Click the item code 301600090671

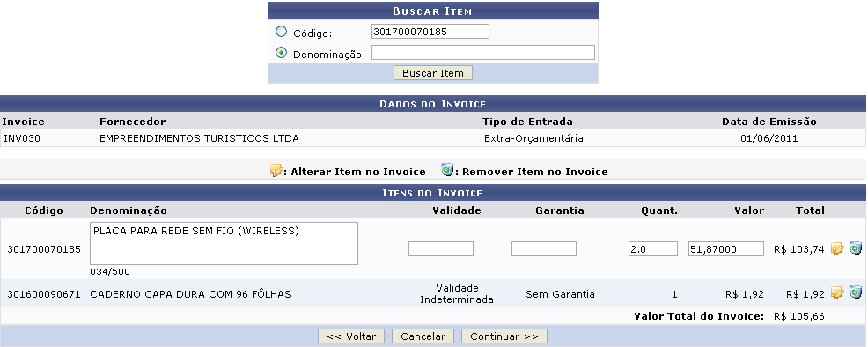pos(44,294)
